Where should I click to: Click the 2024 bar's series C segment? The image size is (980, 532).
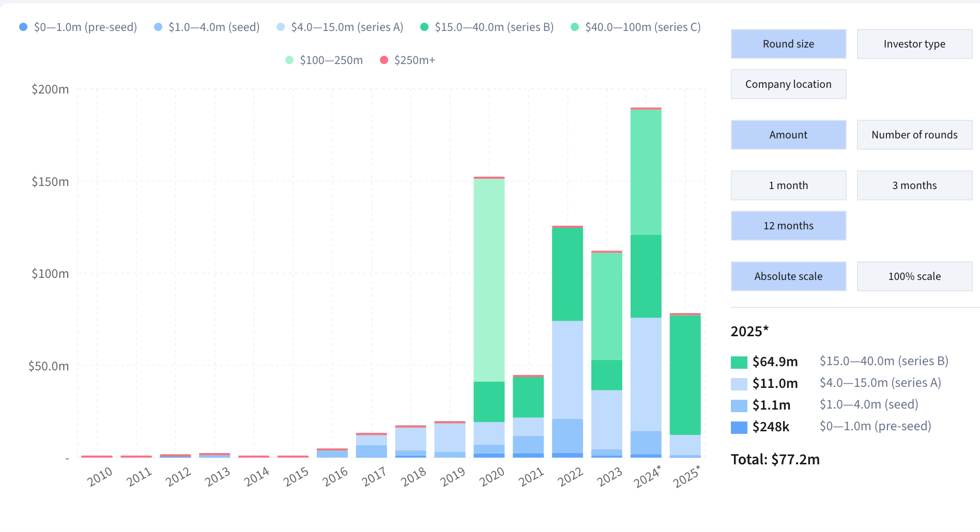(646, 172)
